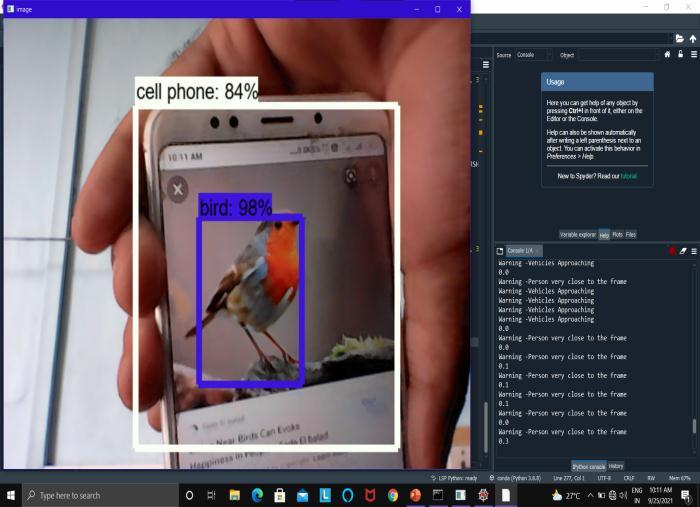Open the Source dropdown set to Console

[533, 55]
